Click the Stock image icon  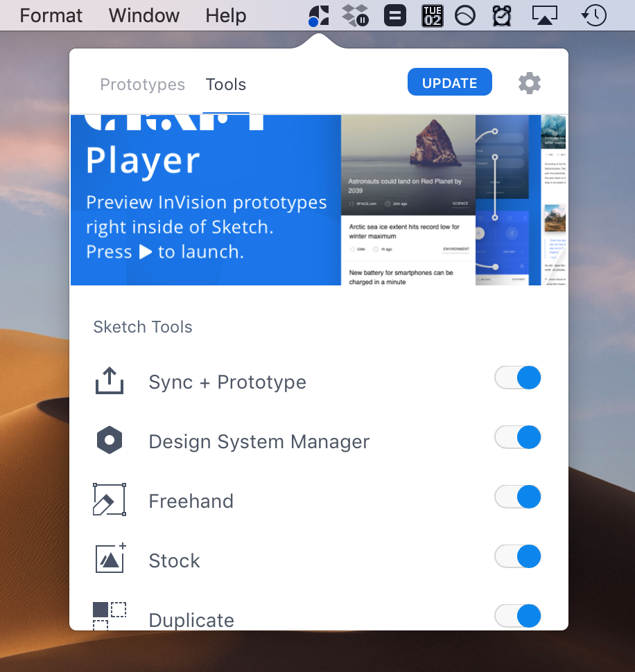pyautogui.click(x=111, y=558)
